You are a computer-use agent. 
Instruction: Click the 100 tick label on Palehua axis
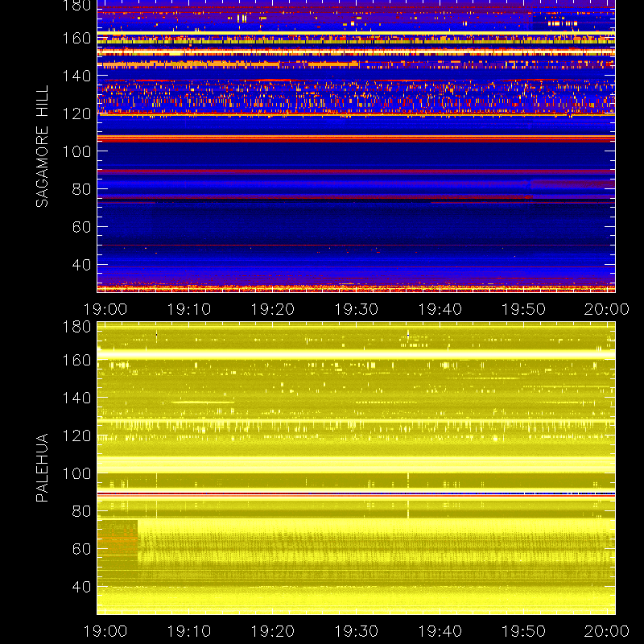tap(76, 473)
